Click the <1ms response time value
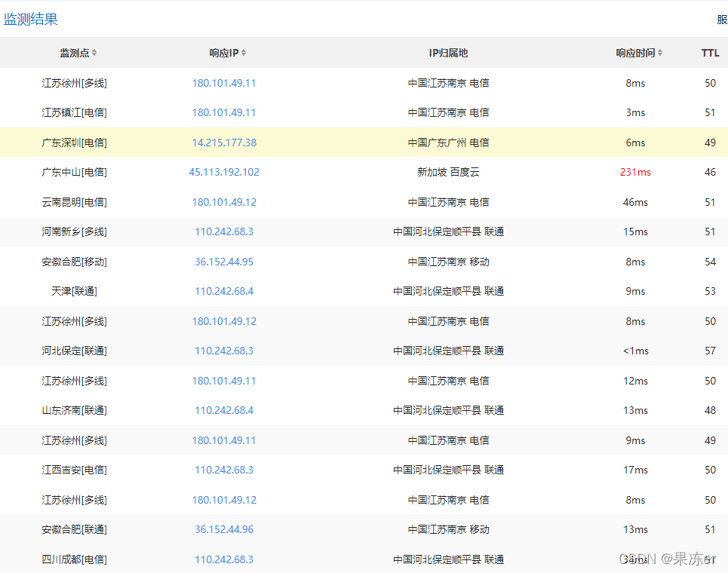The height and width of the screenshot is (573, 728). point(635,351)
